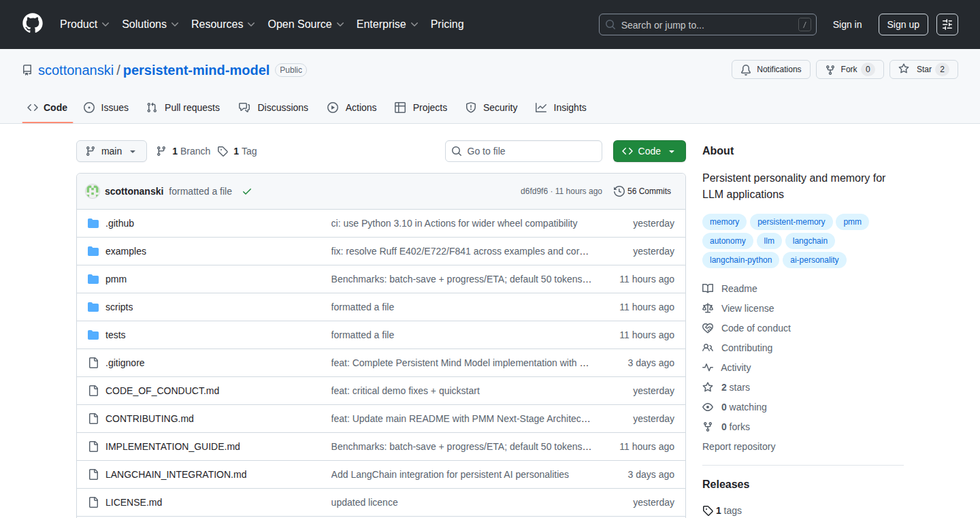Click the 'updated licence' commit message
Screen dimensions: 980x518
coord(365,502)
